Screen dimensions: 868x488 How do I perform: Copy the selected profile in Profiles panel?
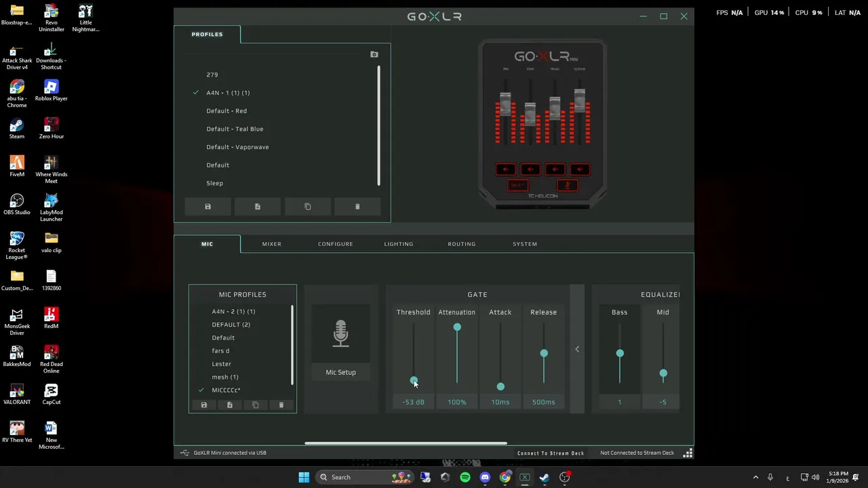click(x=307, y=207)
